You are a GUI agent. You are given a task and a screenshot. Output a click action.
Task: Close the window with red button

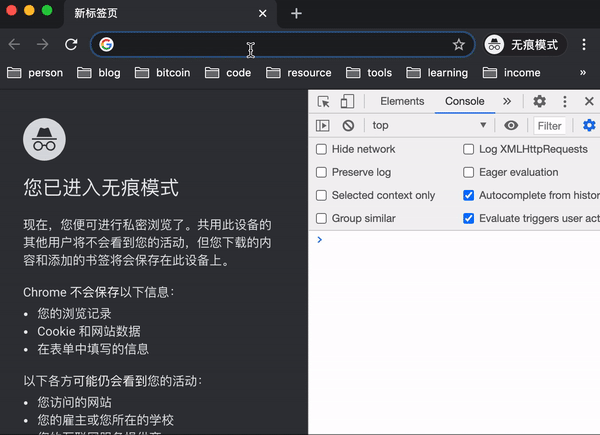pos(11,10)
